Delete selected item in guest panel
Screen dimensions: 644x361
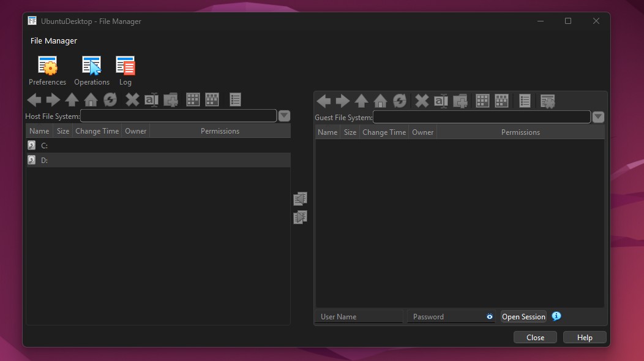coord(421,101)
